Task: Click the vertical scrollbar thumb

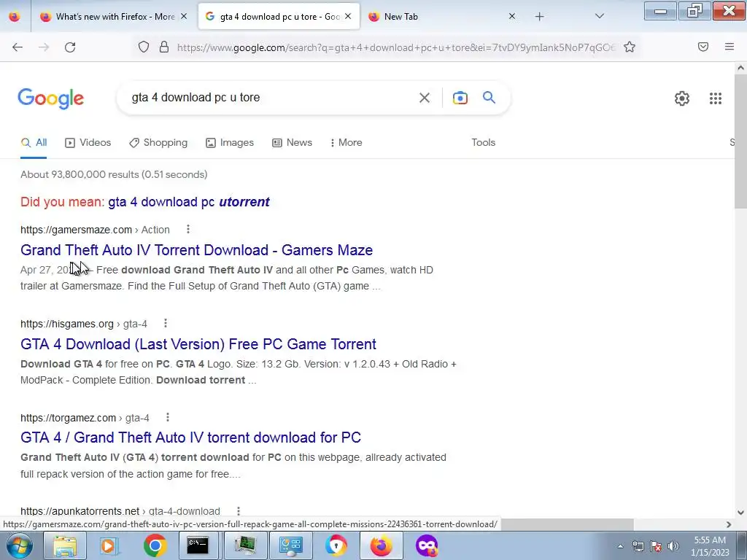Action: 741,141
